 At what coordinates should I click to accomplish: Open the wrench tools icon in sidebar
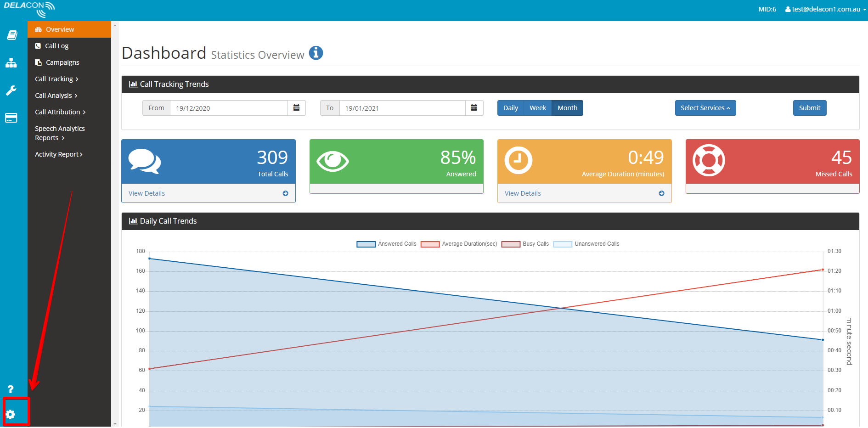click(x=11, y=90)
